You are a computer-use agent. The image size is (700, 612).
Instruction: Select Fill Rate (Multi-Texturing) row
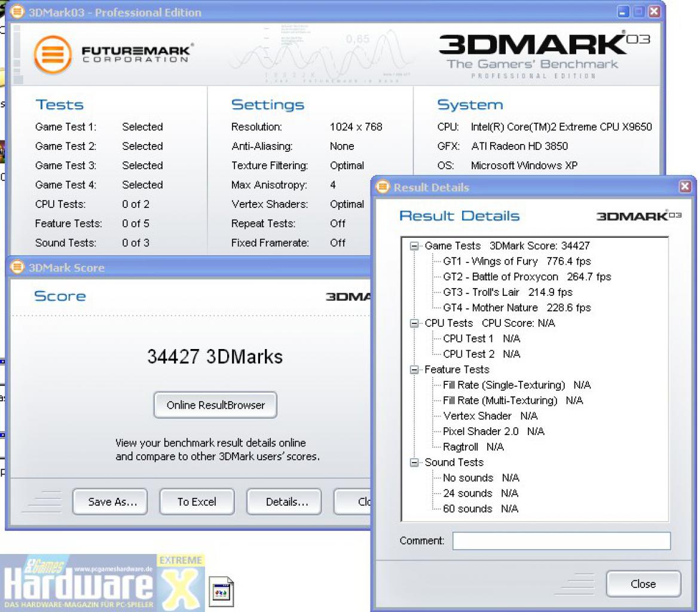(x=513, y=400)
